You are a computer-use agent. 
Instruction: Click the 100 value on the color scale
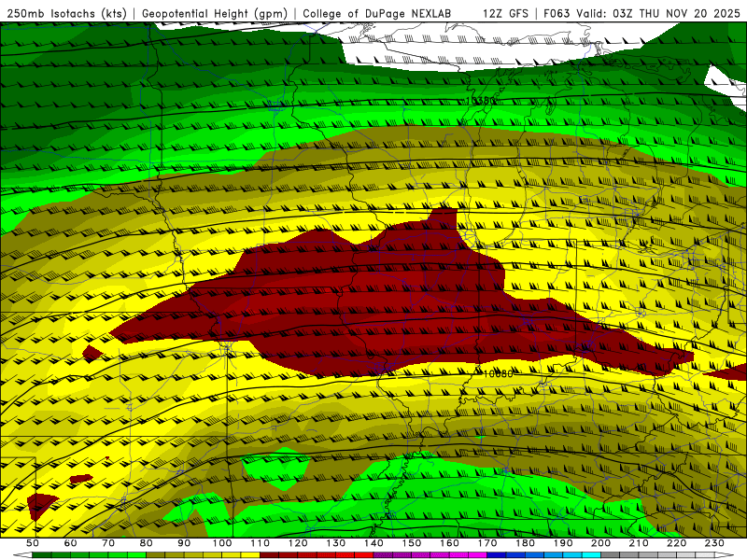[x=222, y=543]
